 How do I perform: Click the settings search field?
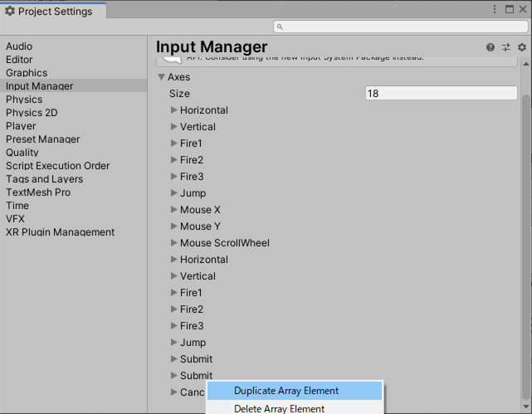pyautogui.click(x=401, y=27)
